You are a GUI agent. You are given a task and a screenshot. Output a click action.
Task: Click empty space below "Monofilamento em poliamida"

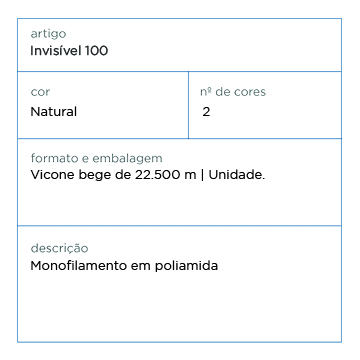click(179, 307)
